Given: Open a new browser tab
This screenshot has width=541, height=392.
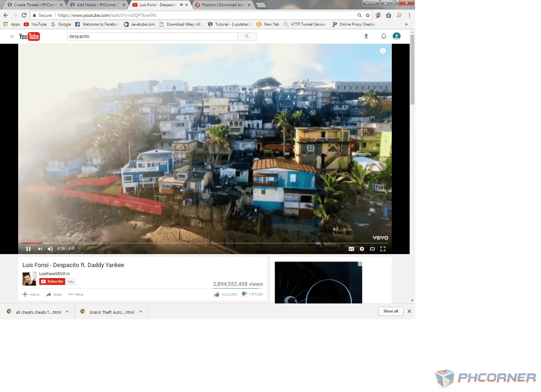Looking at the screenshot, I should point(261,5).
